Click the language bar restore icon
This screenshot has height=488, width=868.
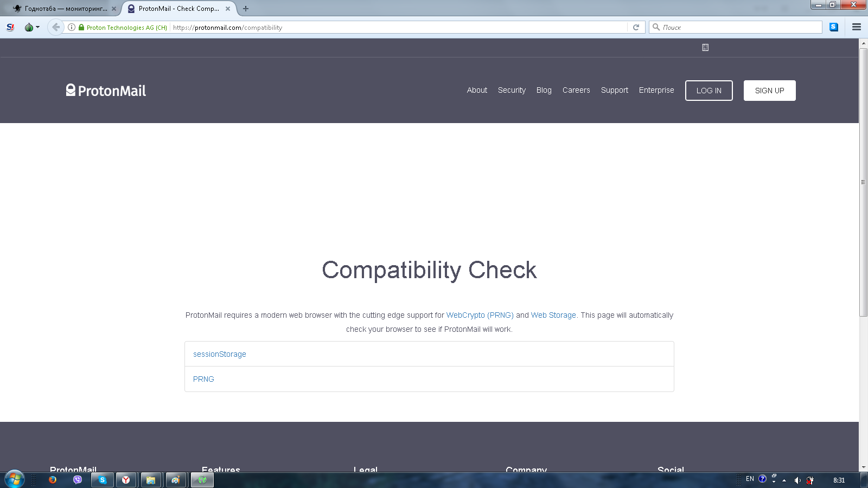[774, 476]
